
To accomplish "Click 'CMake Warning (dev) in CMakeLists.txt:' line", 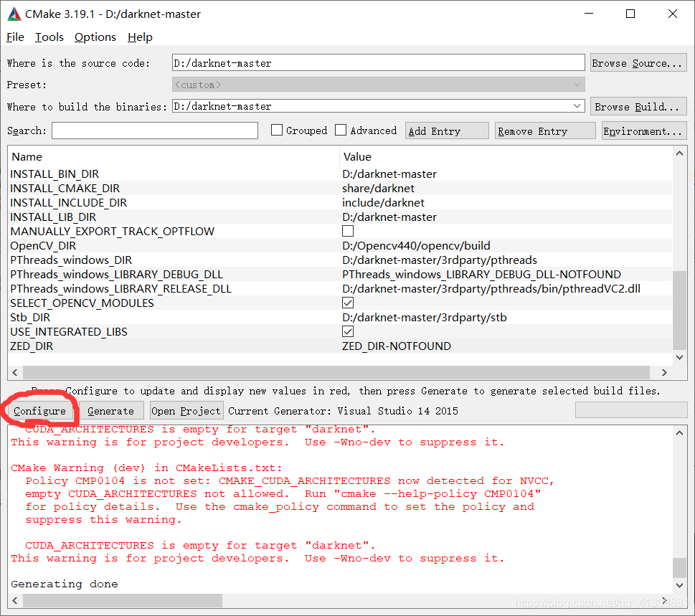I will (146, 468).
